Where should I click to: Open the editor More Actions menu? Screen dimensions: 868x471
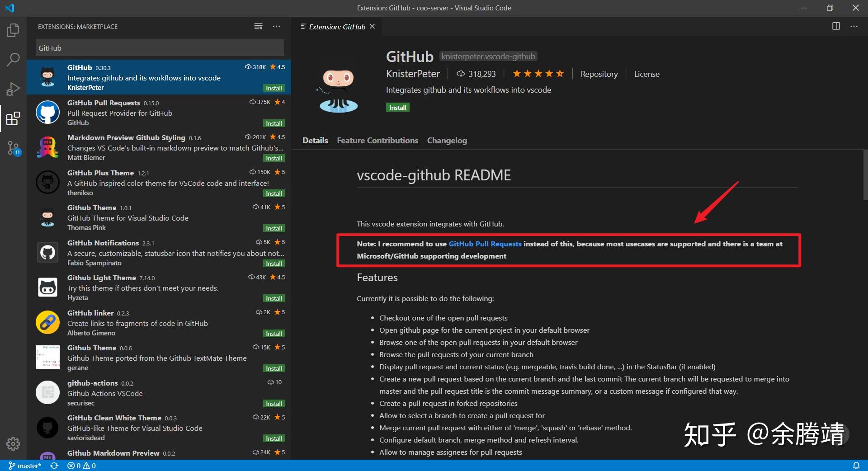854,26
